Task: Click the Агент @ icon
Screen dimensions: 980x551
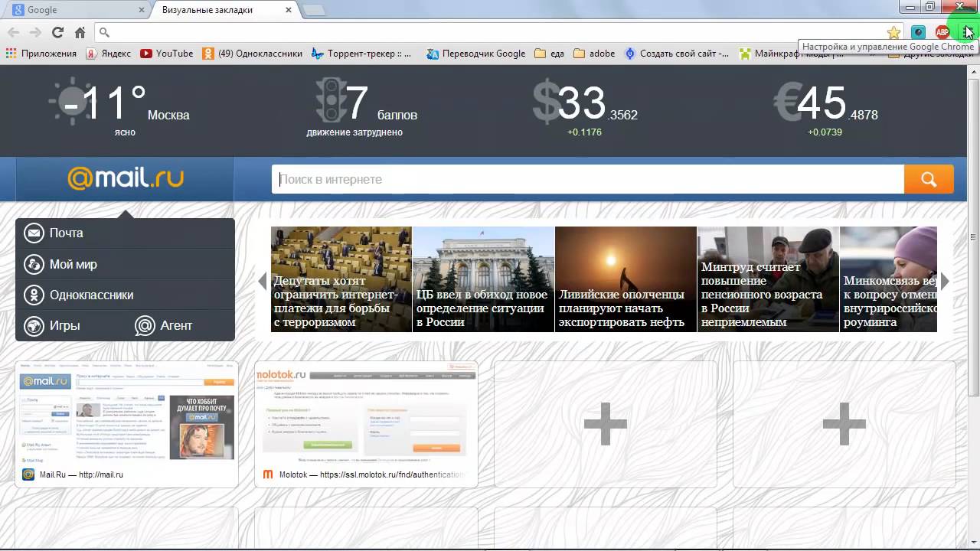Action: 145,326
